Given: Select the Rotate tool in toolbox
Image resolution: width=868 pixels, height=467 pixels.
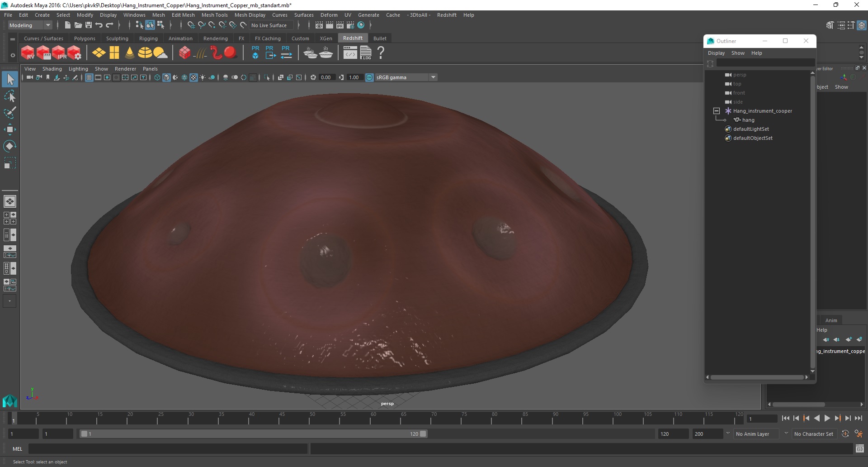Looking at the screenshot, I should click(x=10, y=146).
